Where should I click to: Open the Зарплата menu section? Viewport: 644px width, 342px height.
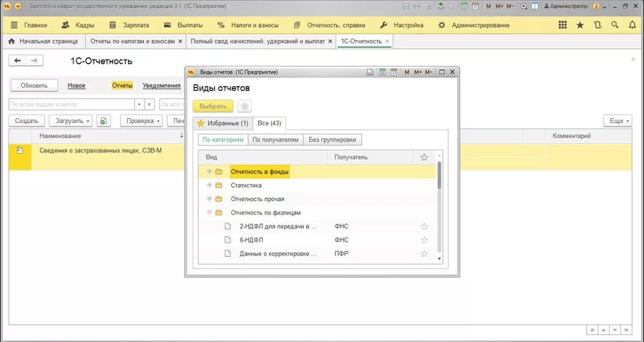[129, 25]
